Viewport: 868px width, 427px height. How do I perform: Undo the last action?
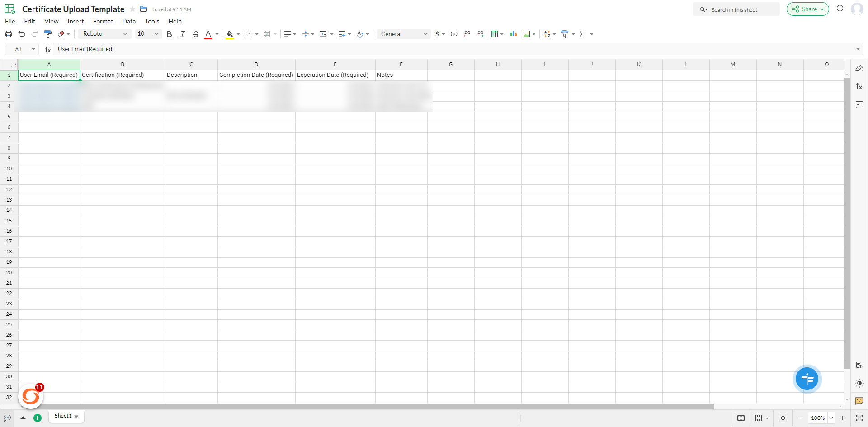coord(22,34)
